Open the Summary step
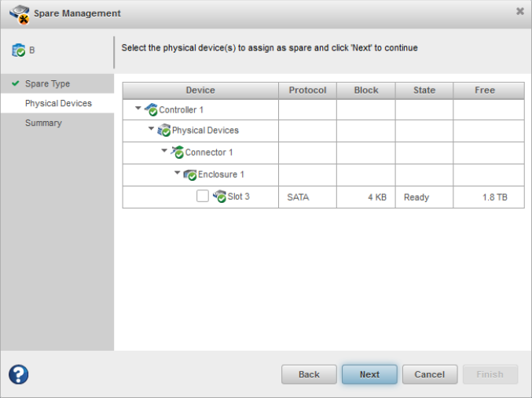The width and height of the screenshot is (532, 398). tap(43, 123)
